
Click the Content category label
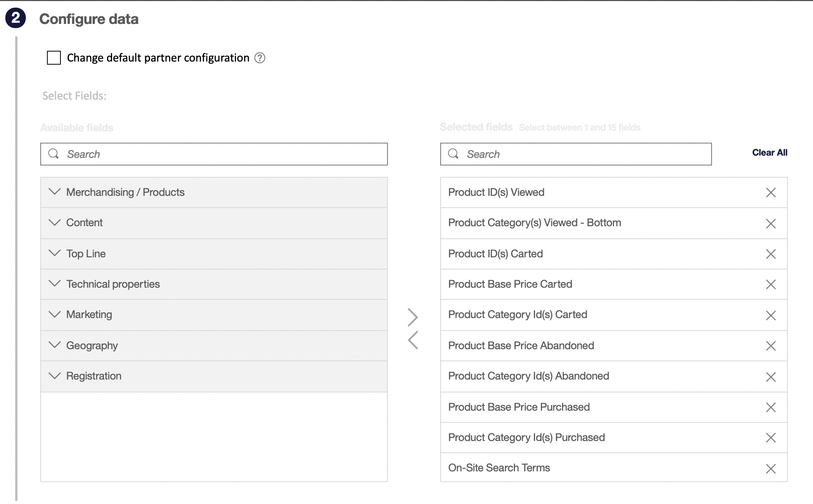84,222
